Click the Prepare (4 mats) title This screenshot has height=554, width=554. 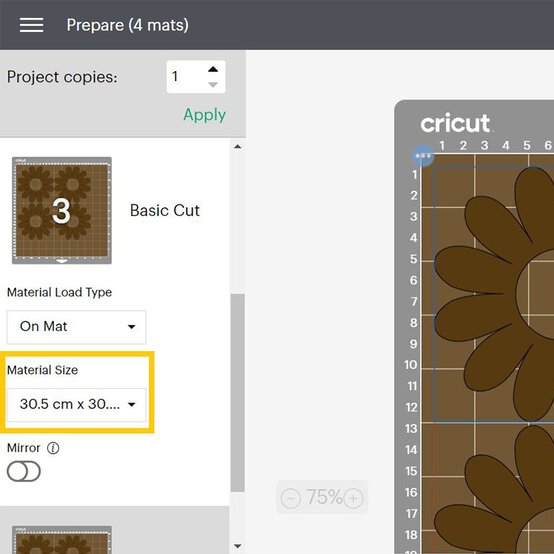point(128,25)
